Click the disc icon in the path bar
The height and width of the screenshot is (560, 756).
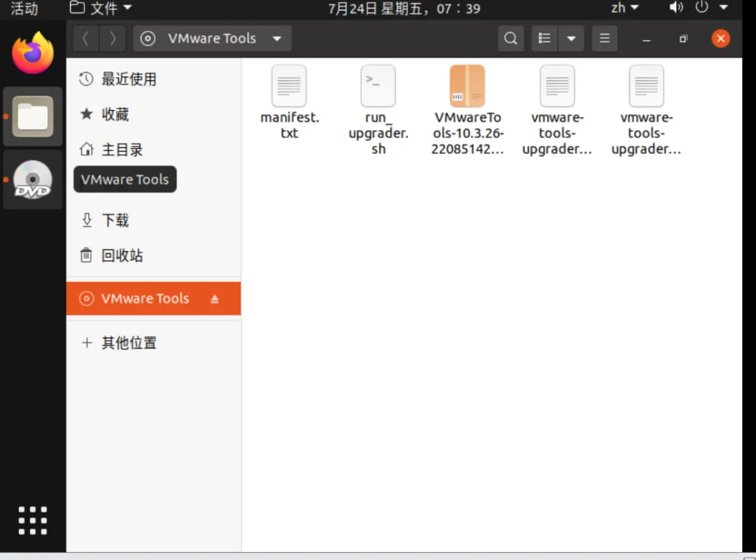[148, 38]
